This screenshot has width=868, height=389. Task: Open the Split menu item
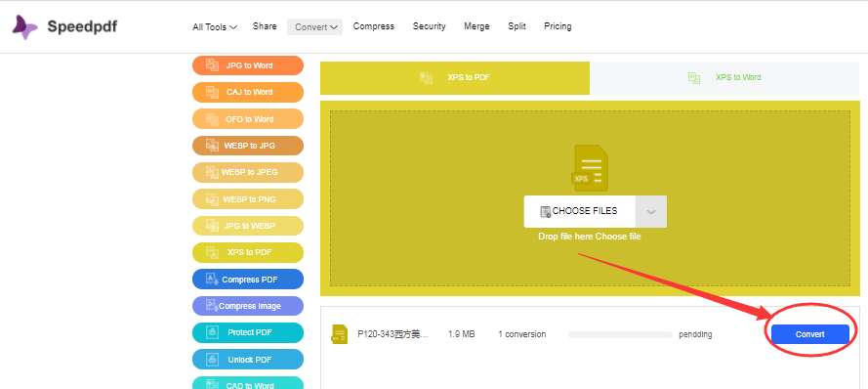(x=517, y=26)
